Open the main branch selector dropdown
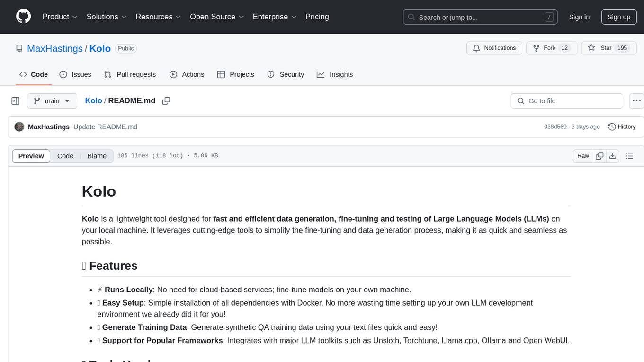The height and width of the screenshot is (362, 644). 52,101
